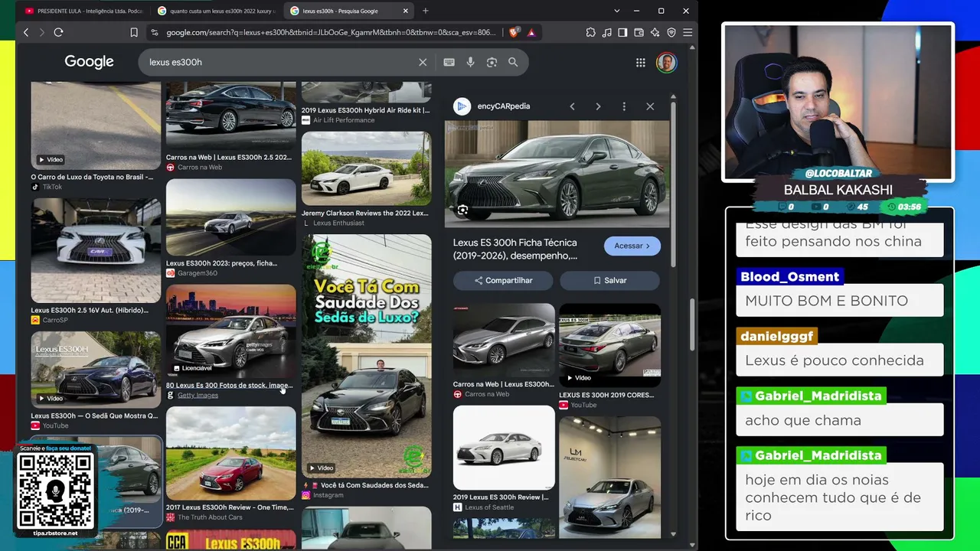This screenshot has height=551, width=980.
Task: Expand the tab search dropdown arrow
Action: pyautogui.click(x=616, y=11)
